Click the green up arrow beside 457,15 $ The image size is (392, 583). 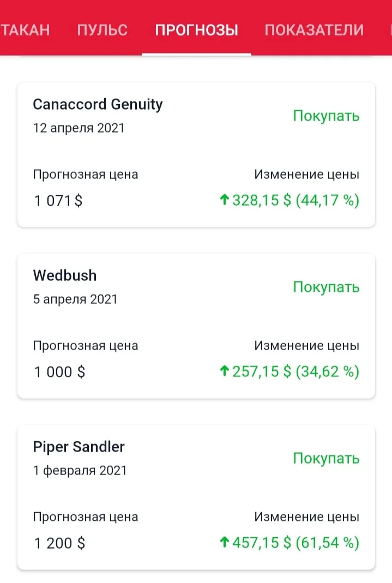(x=224, y=542)
